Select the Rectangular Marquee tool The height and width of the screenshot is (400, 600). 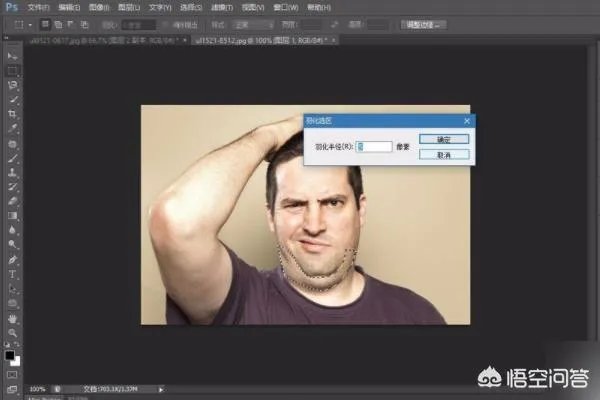pos(13,71)
